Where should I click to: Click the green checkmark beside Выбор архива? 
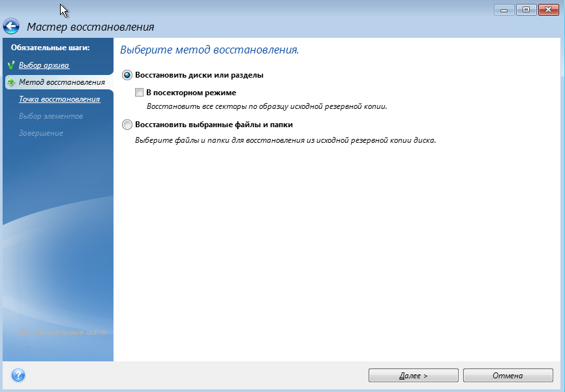pos(11,65)
